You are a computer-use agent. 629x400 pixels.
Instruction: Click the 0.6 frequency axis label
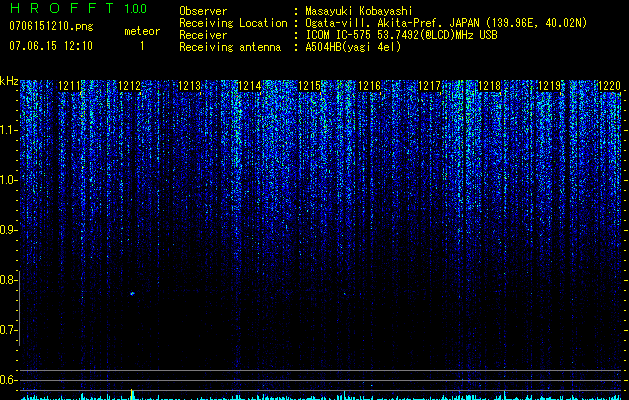click(x=7, y=380)
